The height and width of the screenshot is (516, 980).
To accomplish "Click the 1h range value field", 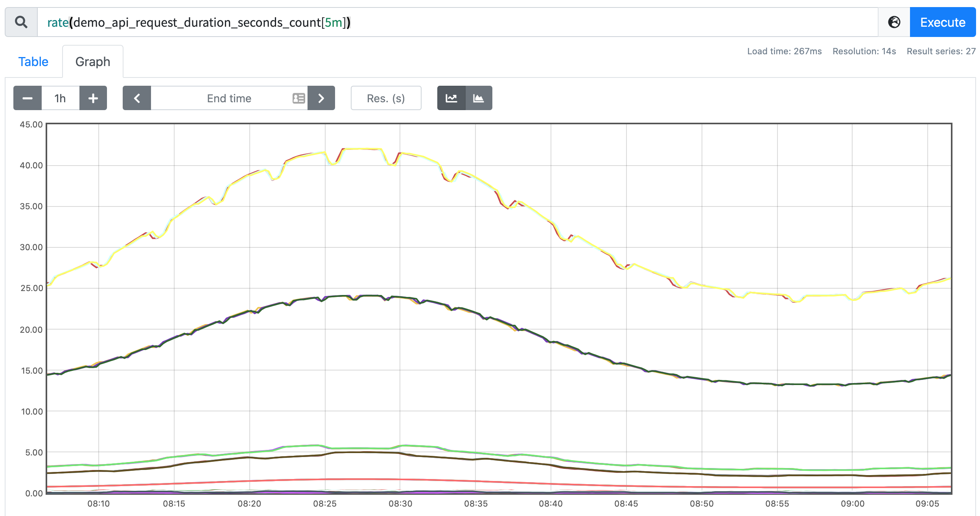I will pos(60,98).
